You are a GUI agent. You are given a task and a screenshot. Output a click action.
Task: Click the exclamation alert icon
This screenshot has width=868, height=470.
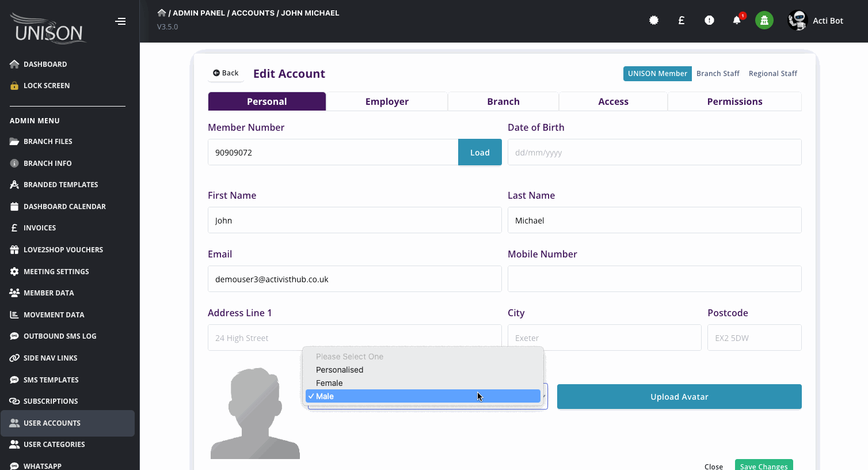tap(709, 20)
